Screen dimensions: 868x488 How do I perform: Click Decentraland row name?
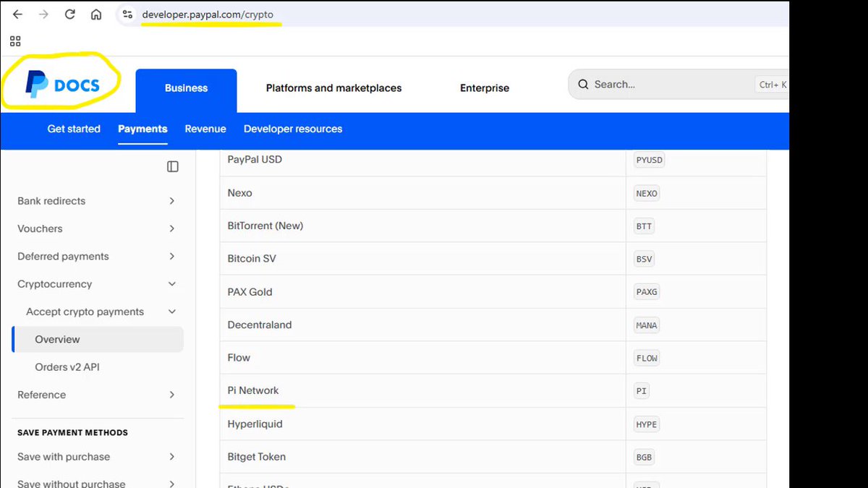[x=260, y=325]
